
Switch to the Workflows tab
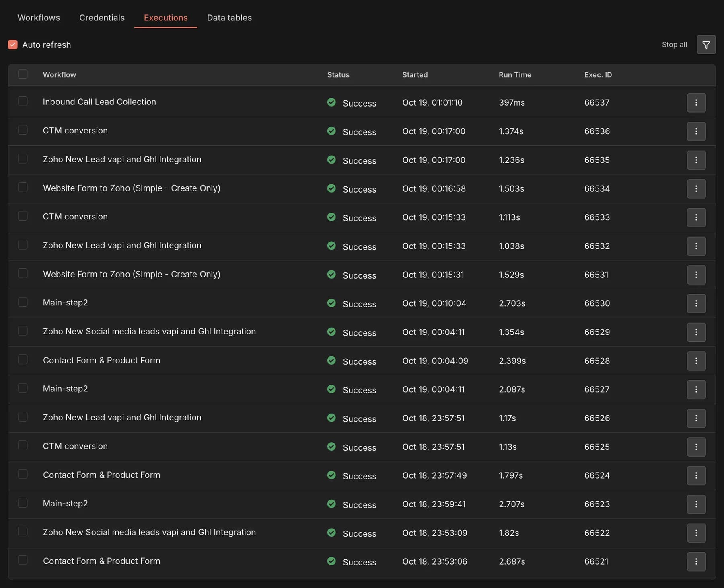coord(39,18)
